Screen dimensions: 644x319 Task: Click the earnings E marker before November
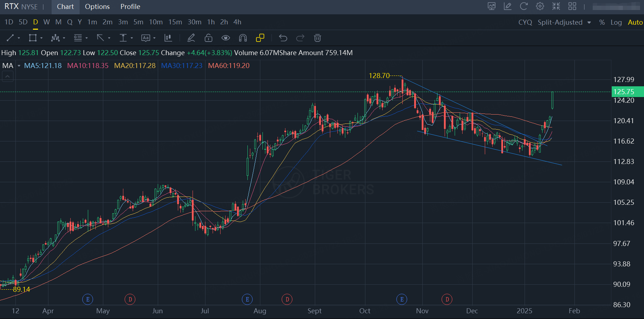[402, 299]
